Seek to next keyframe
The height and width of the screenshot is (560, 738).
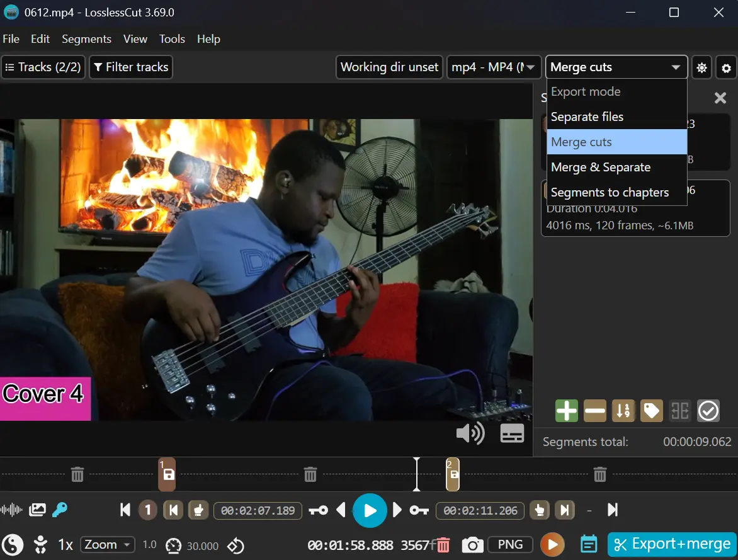(x=419, y=510)
